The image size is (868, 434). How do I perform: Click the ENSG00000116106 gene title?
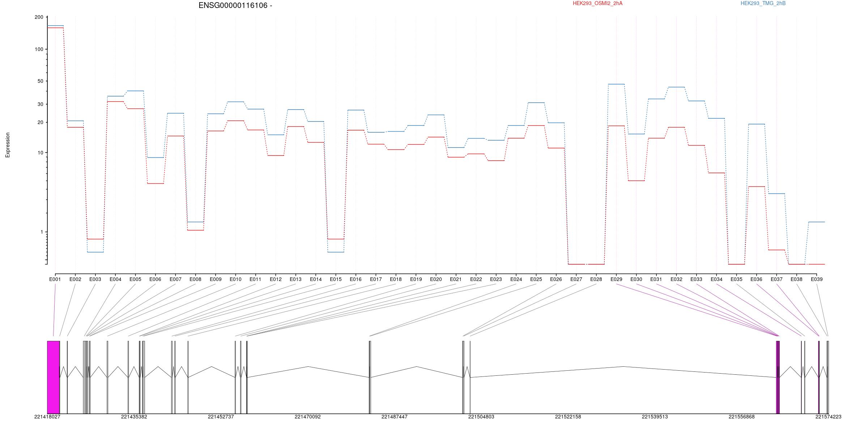235,5
